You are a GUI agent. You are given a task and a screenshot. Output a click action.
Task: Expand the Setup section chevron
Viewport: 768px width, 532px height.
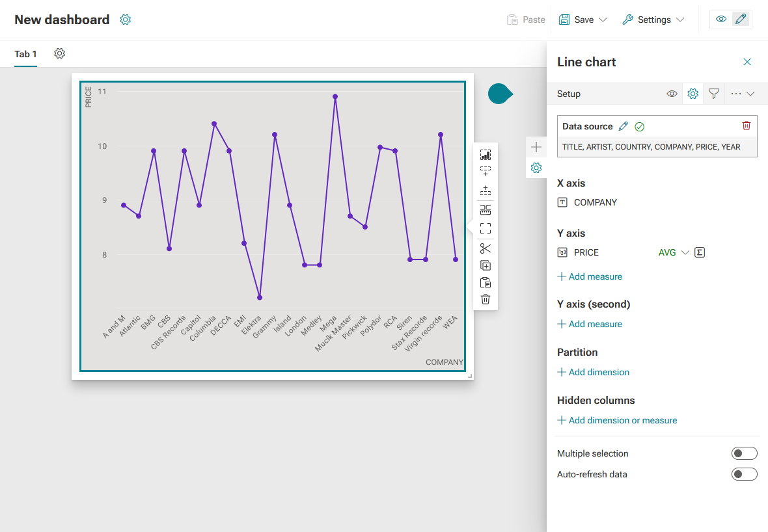click(750, 94)
